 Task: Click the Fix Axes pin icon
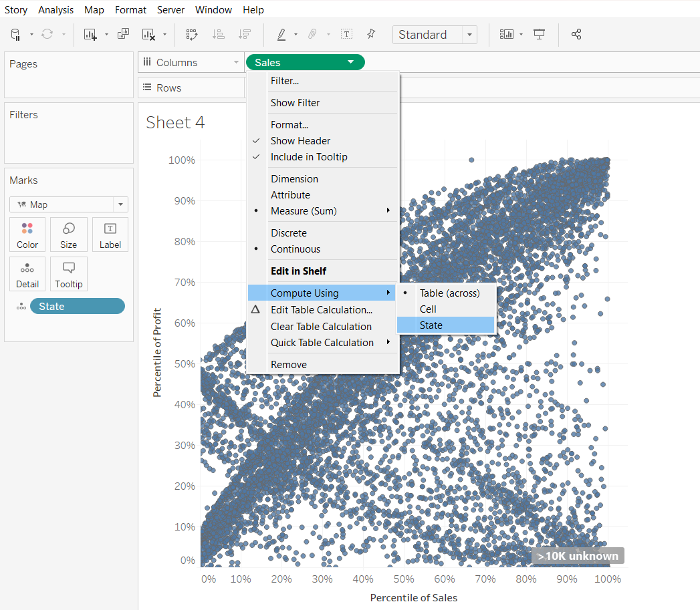371,35
